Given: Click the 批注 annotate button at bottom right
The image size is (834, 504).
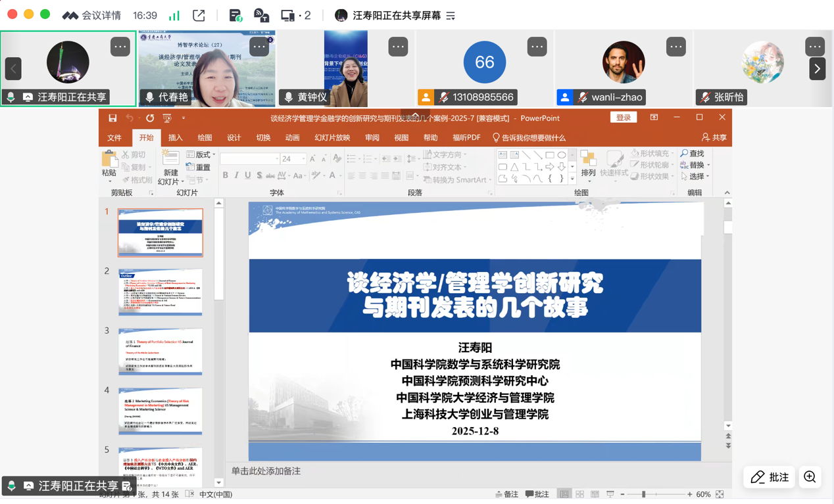Looking at the screenshot, I should [770, 477].
